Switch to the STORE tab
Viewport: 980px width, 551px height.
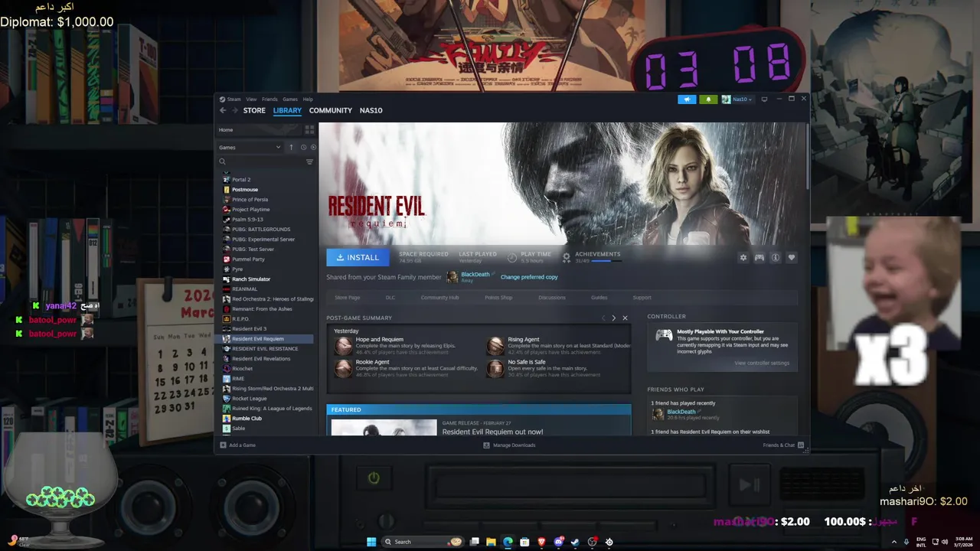[254, 110]
